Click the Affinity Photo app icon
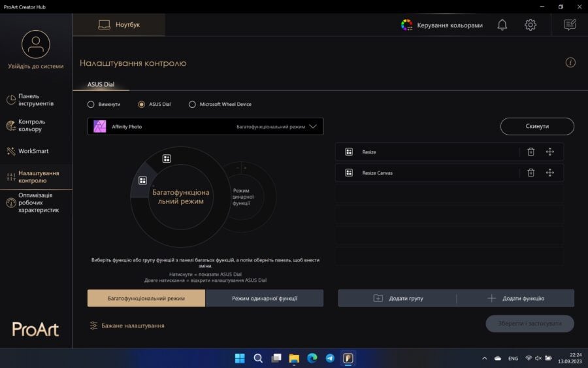Viewport: 588px width, 368px height. click(x=100, y=126)
